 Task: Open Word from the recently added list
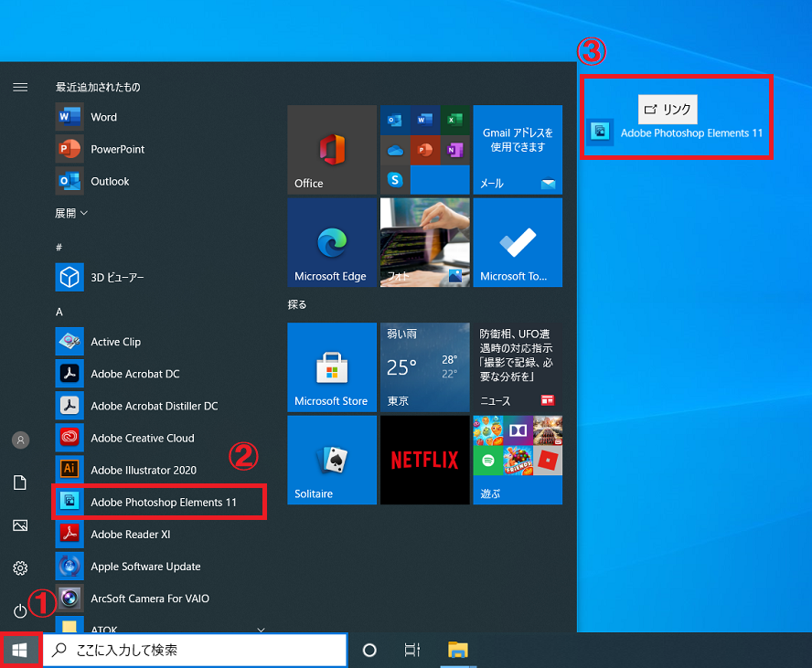pyautogui.click(x=161, y=117)
